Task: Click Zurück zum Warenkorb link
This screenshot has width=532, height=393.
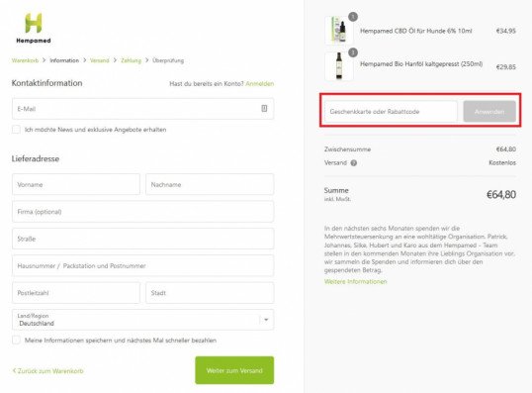Action: (47, 371)
